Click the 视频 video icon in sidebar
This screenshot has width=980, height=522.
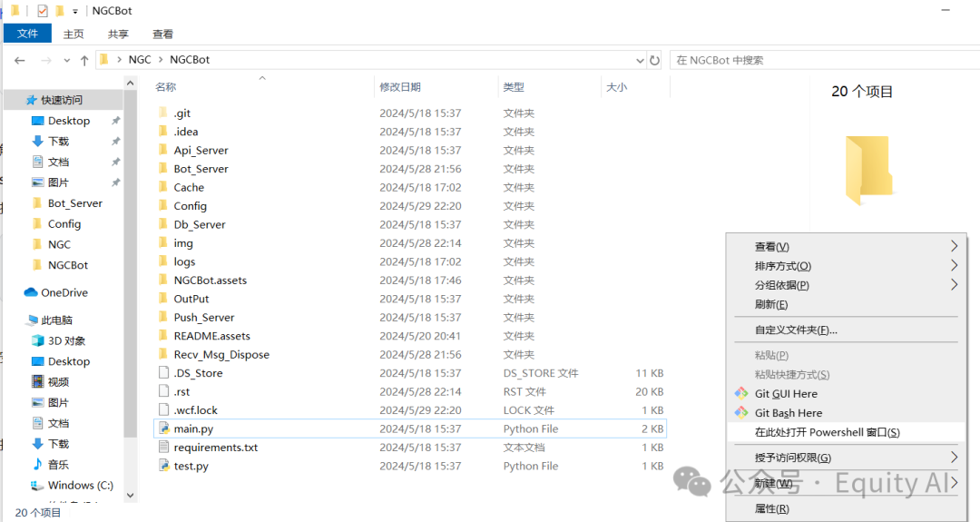point(37,381)
